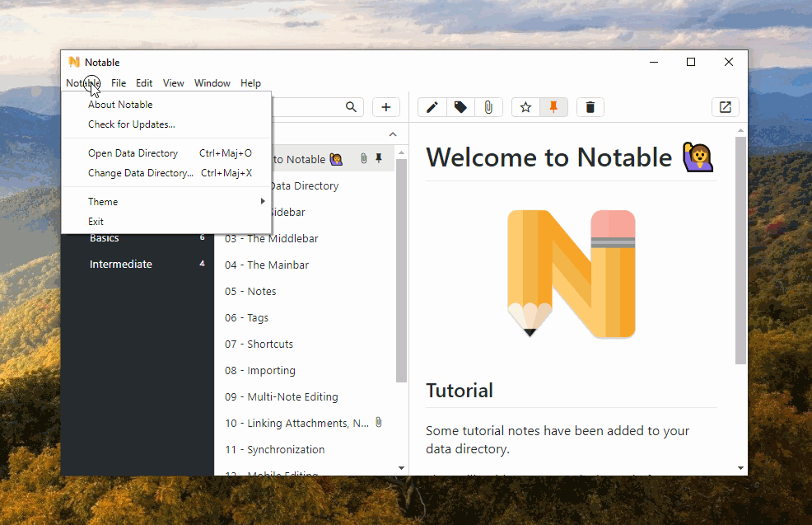Select the Basics tag in the sidebar
The height and width of the screenshot is (525, 812).
pyautogui.click(x=138, y=238)
